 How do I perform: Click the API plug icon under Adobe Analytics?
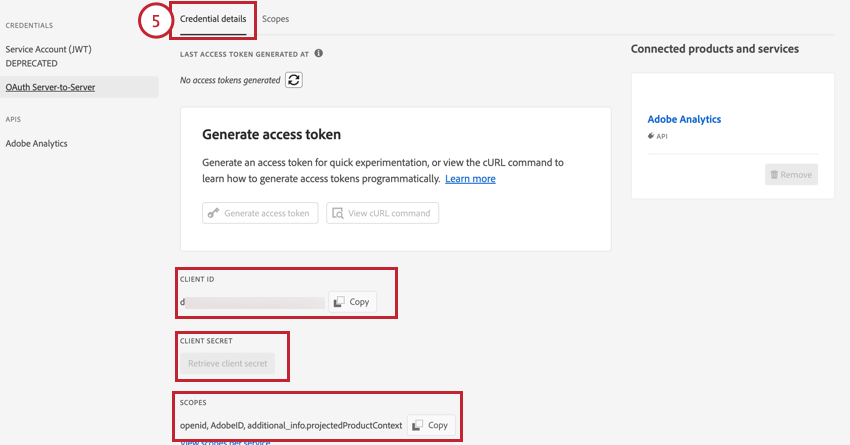[x=651, y=135]
